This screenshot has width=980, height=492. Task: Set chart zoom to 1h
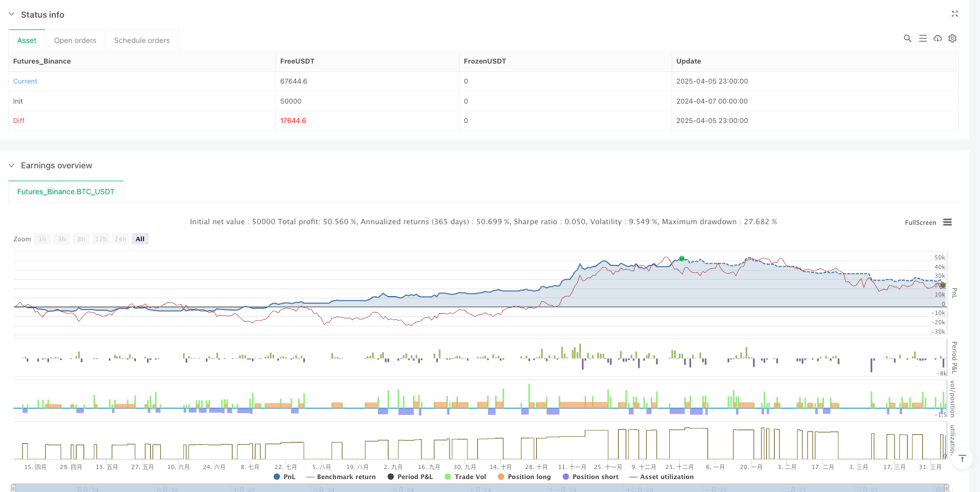click(42, 239)
